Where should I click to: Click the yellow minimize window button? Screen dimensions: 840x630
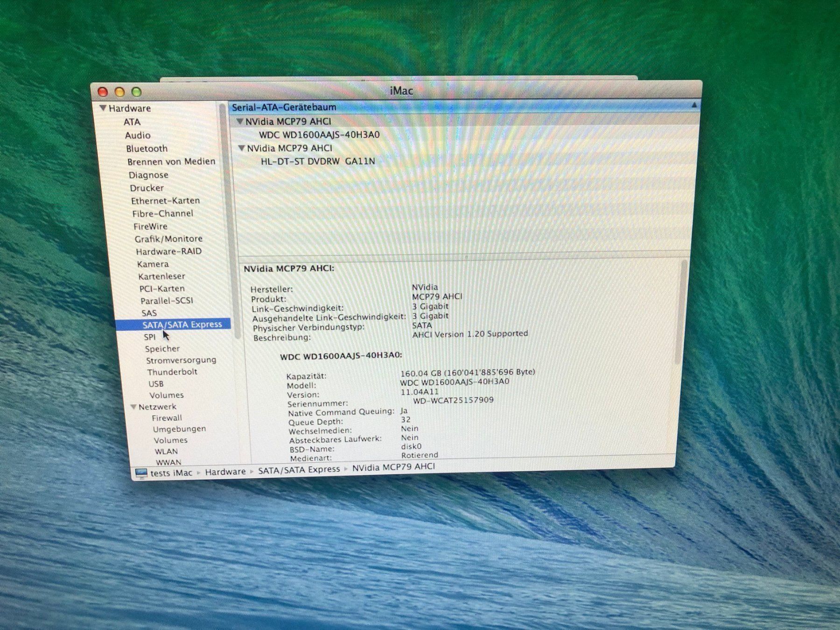click(x=119, y=92)
